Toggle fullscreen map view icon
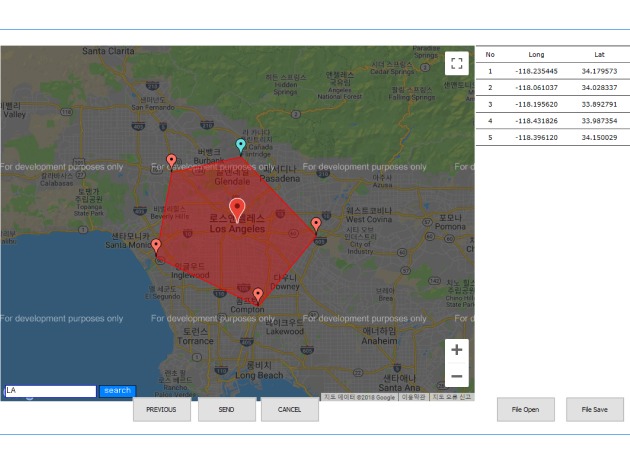The image size is (630, 464). (x=456, y=63)
